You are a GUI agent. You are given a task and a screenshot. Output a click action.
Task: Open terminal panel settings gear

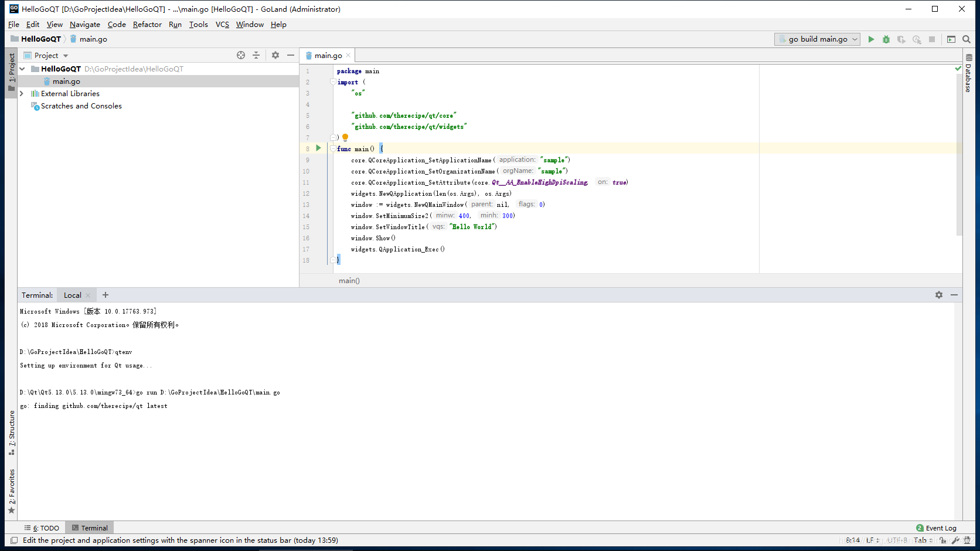(x=939, y=295)
